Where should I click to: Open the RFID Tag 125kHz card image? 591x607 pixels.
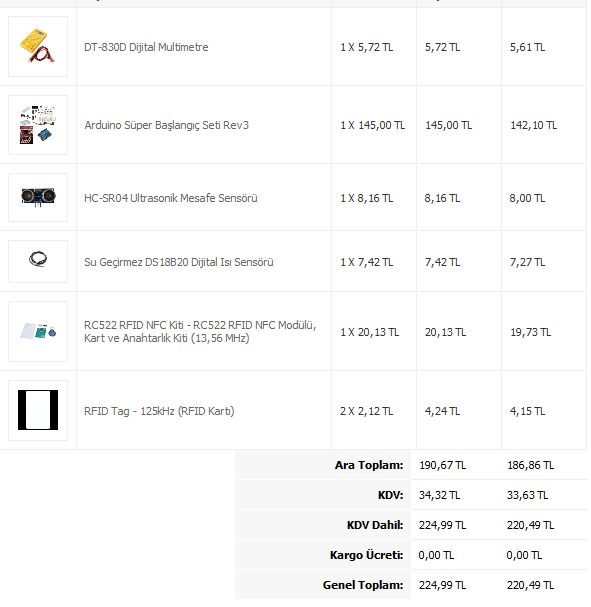(38, 410)
